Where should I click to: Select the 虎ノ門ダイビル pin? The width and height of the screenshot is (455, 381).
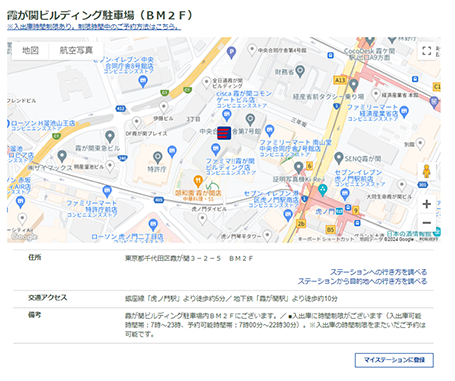[x=202, y=218]
